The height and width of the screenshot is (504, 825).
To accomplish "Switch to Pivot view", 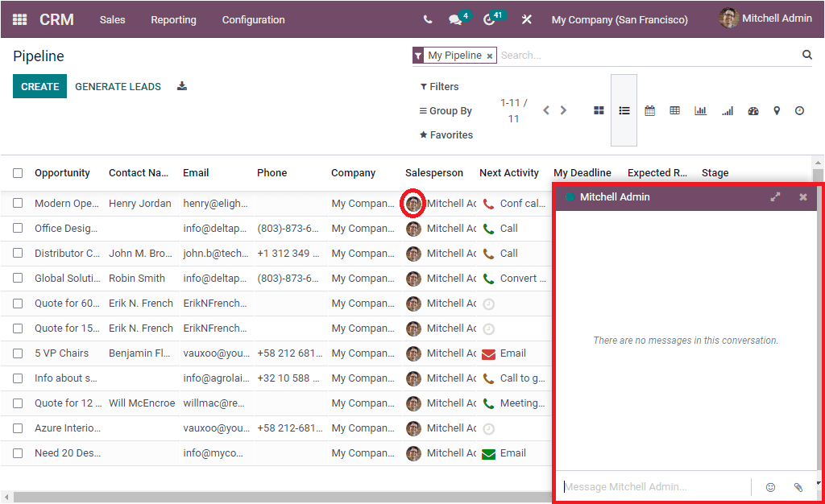I will (675, 110).
